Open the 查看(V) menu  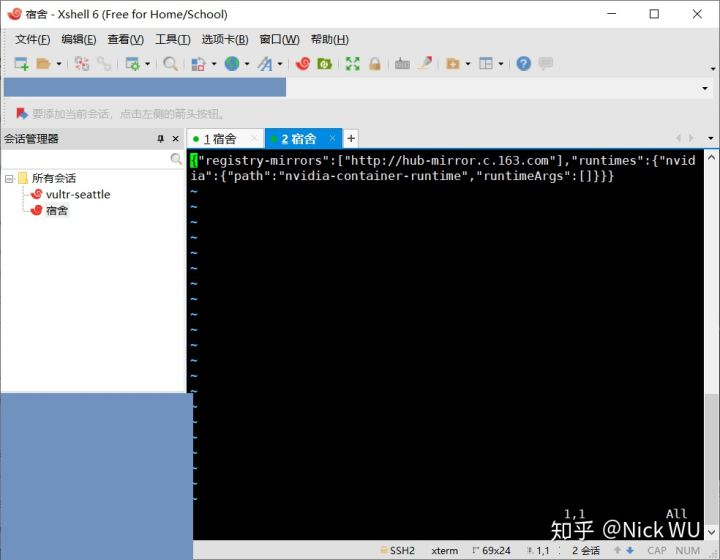(125, 39)
